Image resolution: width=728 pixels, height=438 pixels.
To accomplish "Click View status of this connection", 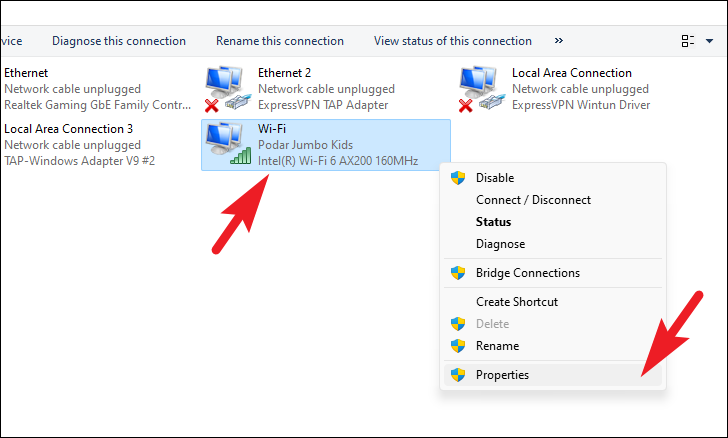I will (x=453, y=41).
